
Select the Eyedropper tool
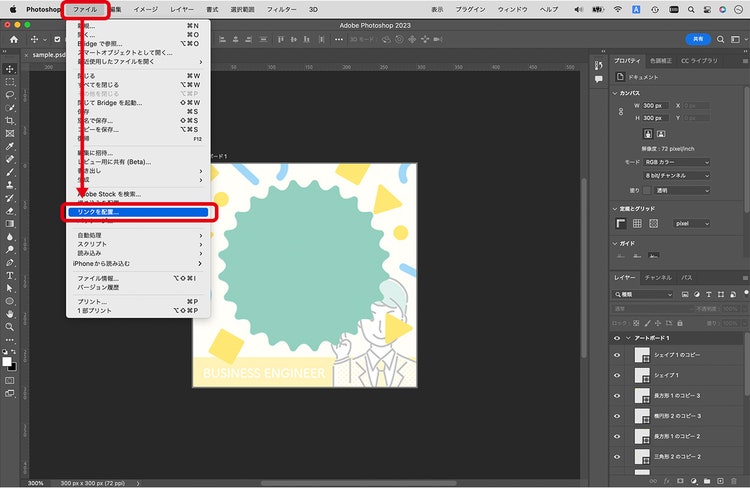pos(10,146)
